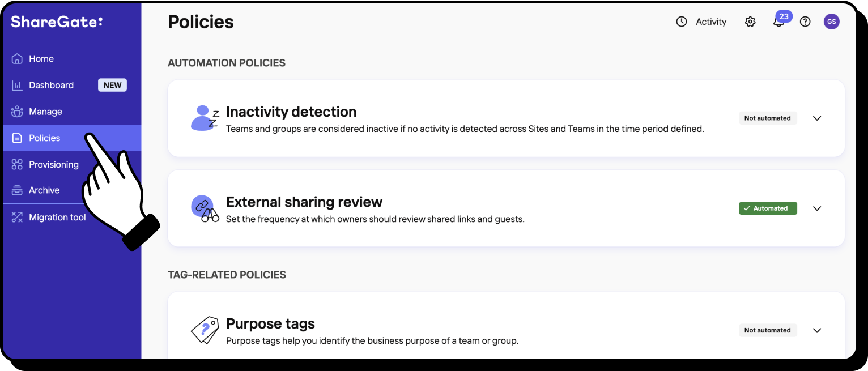Click the Inactivity detection title
The height and width of the screenshot is (371, 868).
point(291,112)
